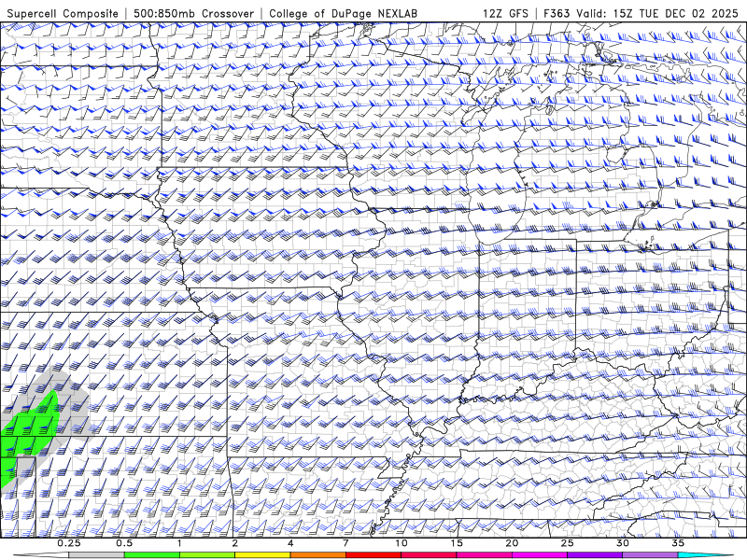Click the F363 Valid: 15Z TUE DEC 02 2025 text
Viewport: 747px width, 560px height.
[x=643, y=13]
